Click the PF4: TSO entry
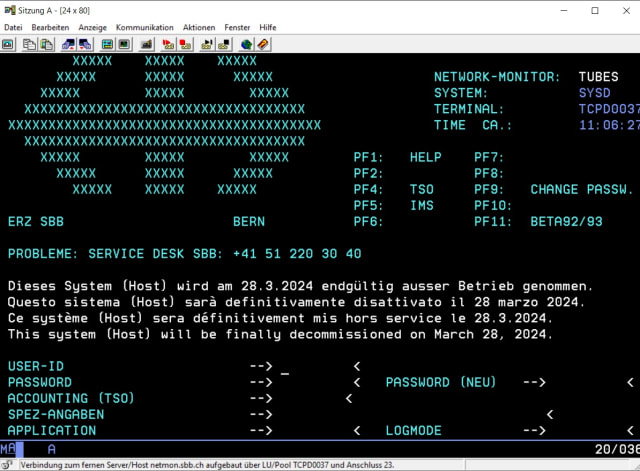This screenshot has height=471, width=640. tap(393, 189)
